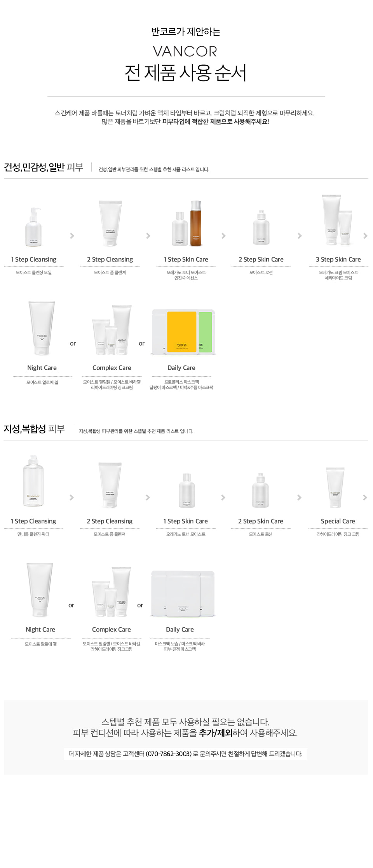Click the green mask pack behind yellow one
This screenshot has height=868, width=373.
(x=205, y=332)
